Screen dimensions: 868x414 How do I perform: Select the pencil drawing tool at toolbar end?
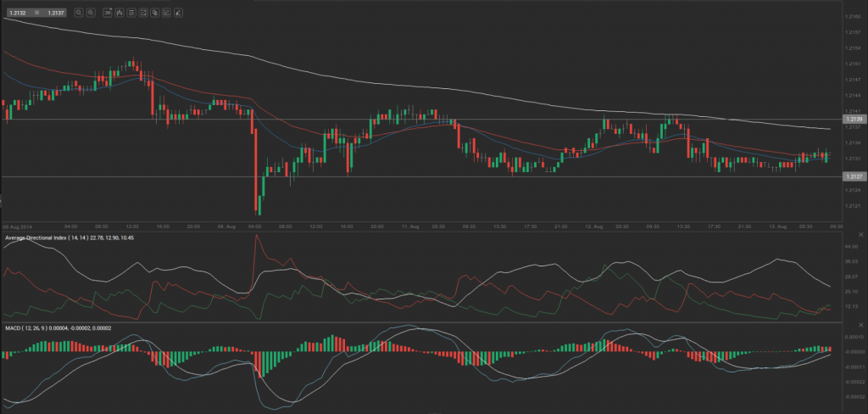point(178,13)
